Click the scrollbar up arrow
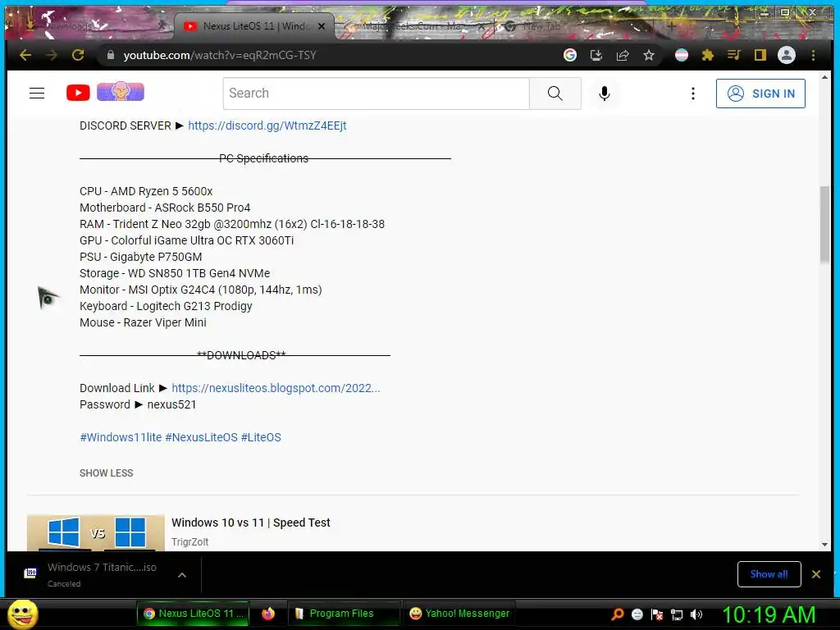This screenshot has width=840, height=630. tap(824, 78)
